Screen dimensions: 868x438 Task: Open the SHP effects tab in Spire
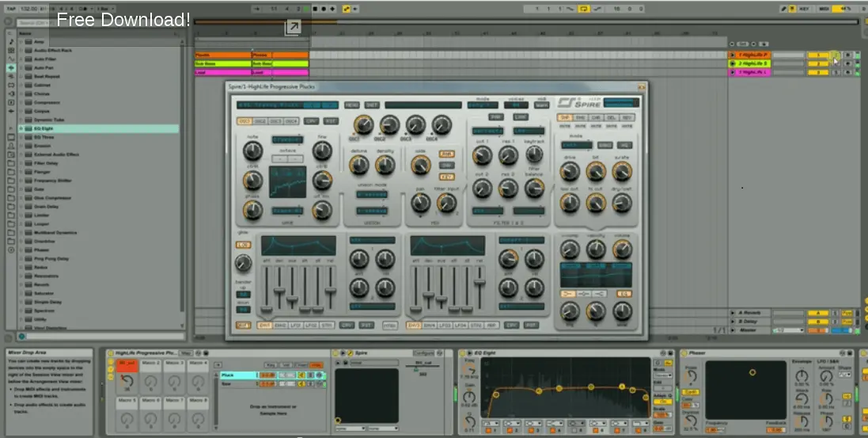(565, 117)
